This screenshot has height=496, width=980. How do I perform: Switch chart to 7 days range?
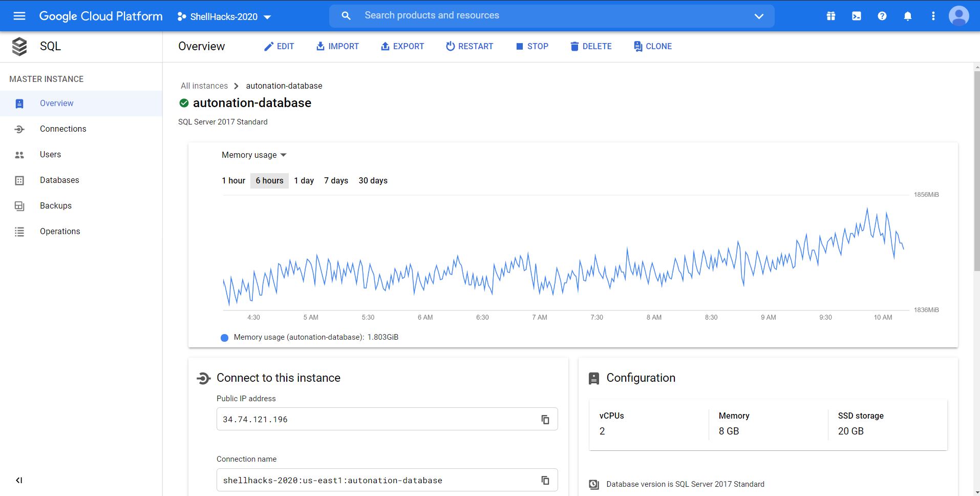[x=336, y=180]
